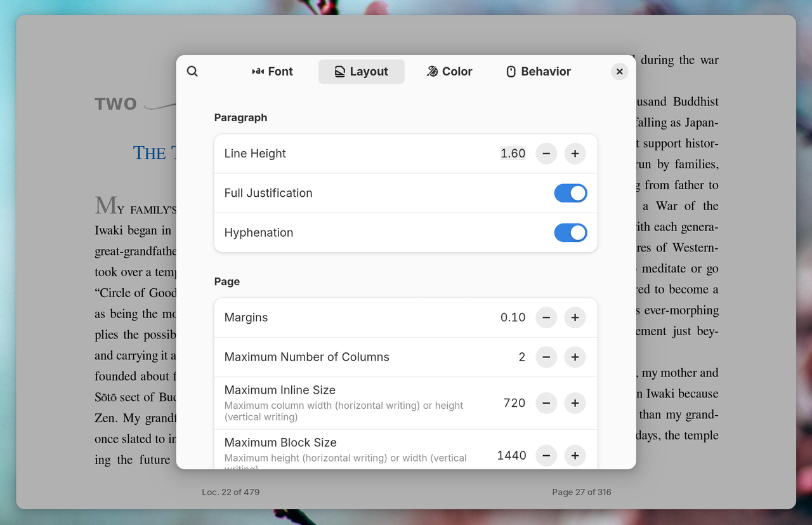This screenshot has height=525, width=812.
Task: Increase the Line Height value
Action: coord(575,153)
